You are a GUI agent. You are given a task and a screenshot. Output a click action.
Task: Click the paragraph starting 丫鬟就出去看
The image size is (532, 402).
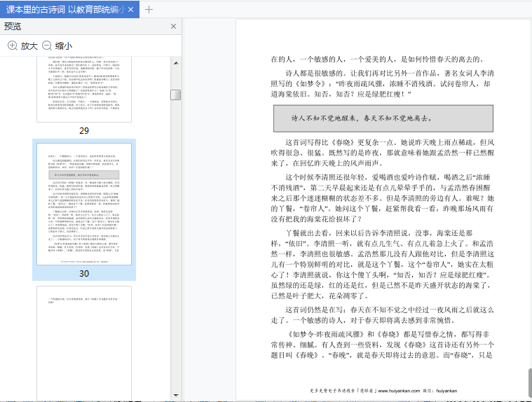tap(383, 264)
